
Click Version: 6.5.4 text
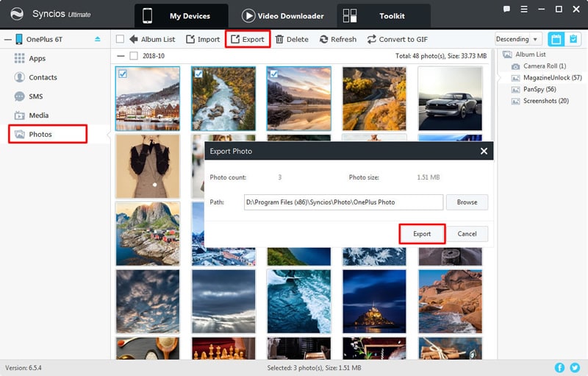(24, 368)
